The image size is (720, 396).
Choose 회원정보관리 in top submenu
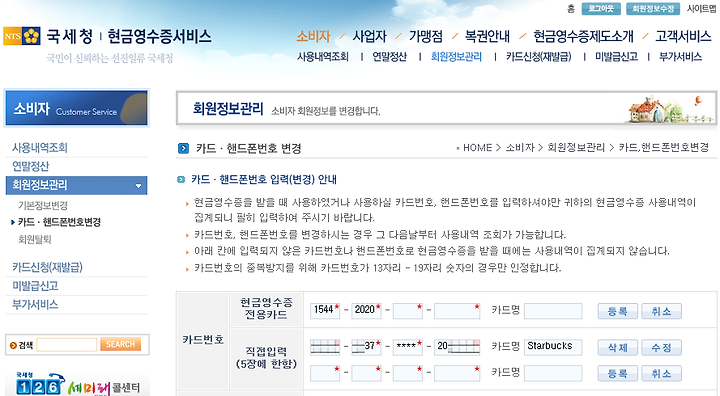(456, 57)
